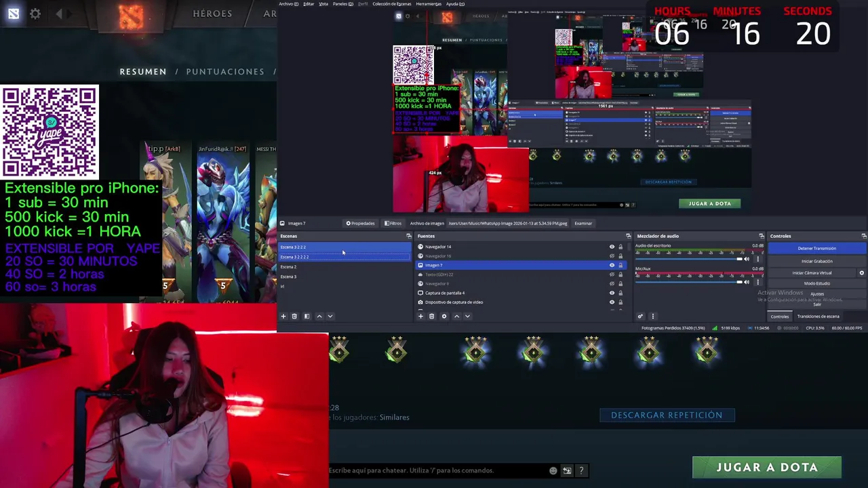The image size is (868, 488).
Task: Click the chat channel icon beside emoji
Action: pyautogui.click(x=567, y=470)
